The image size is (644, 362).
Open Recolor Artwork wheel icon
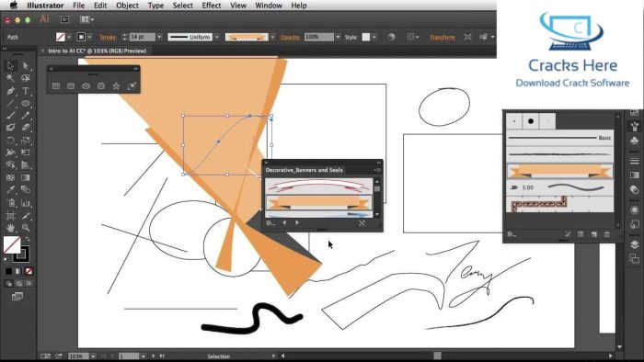pos(391,37)
